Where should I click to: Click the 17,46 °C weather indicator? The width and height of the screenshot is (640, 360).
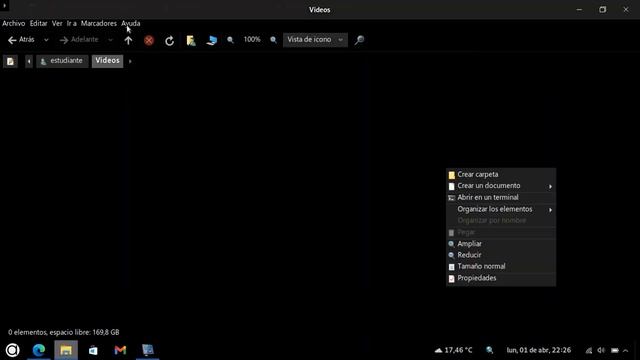[x=453, y=350]
